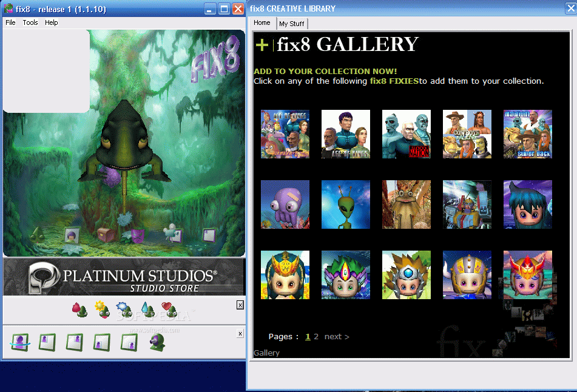Close the emotion icons panel
The width and height of the screenshot is (577, 392).
[x=240, y=305]
